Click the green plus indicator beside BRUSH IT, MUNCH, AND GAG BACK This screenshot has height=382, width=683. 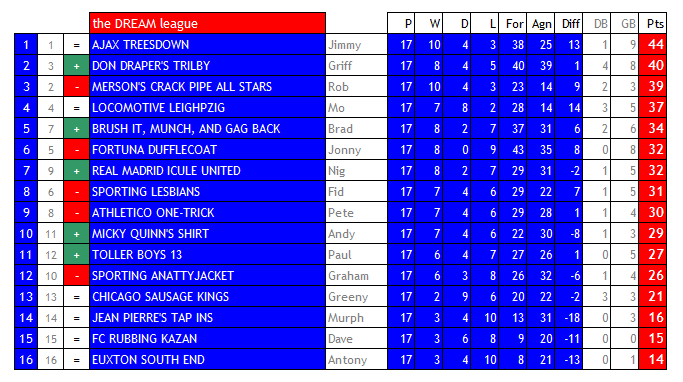[x=77, y=129]
